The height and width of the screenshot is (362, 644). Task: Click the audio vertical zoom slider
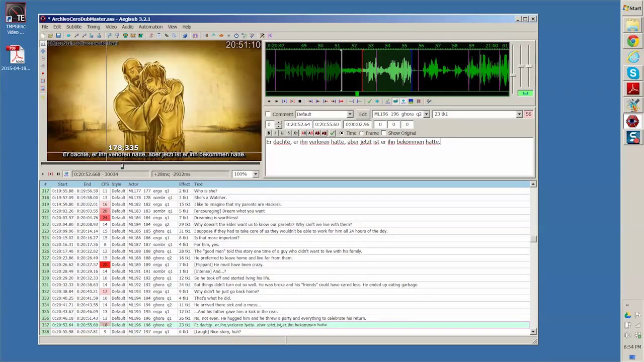pyautogui.click(x=521, y=66)
